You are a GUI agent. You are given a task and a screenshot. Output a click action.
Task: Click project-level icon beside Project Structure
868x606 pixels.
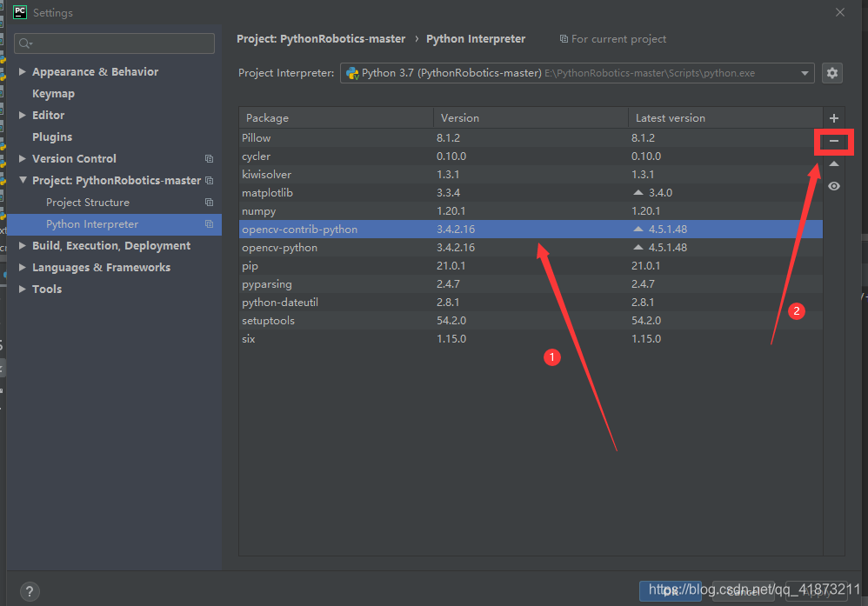tap(209, 202)
